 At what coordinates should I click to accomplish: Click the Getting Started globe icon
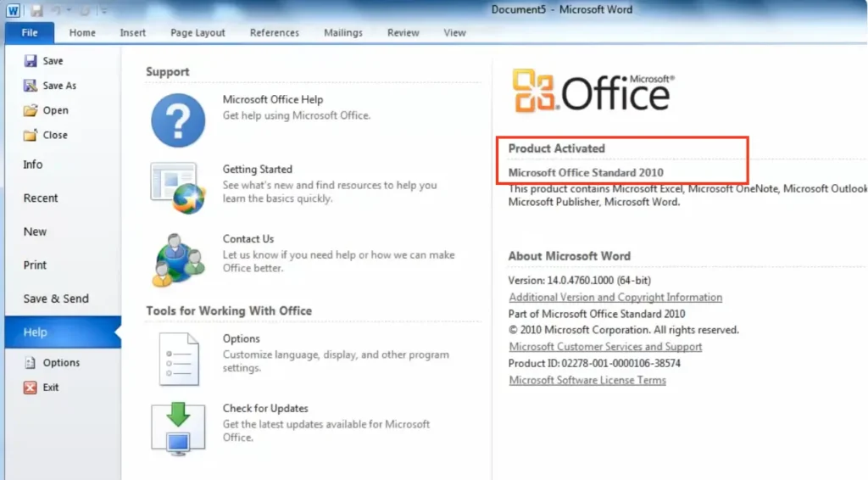[178, 188]
